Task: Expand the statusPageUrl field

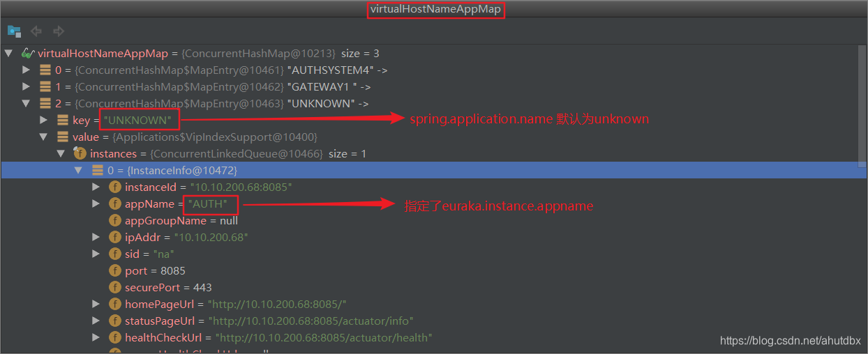Action: coord(96,321)
